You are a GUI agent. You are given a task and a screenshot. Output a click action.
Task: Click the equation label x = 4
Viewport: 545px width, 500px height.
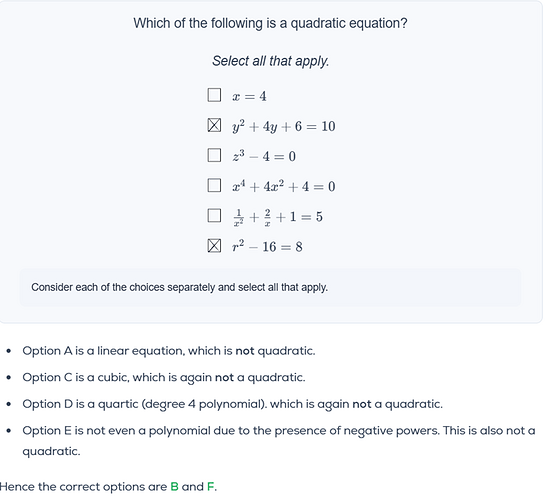click(x=249, y=96)
